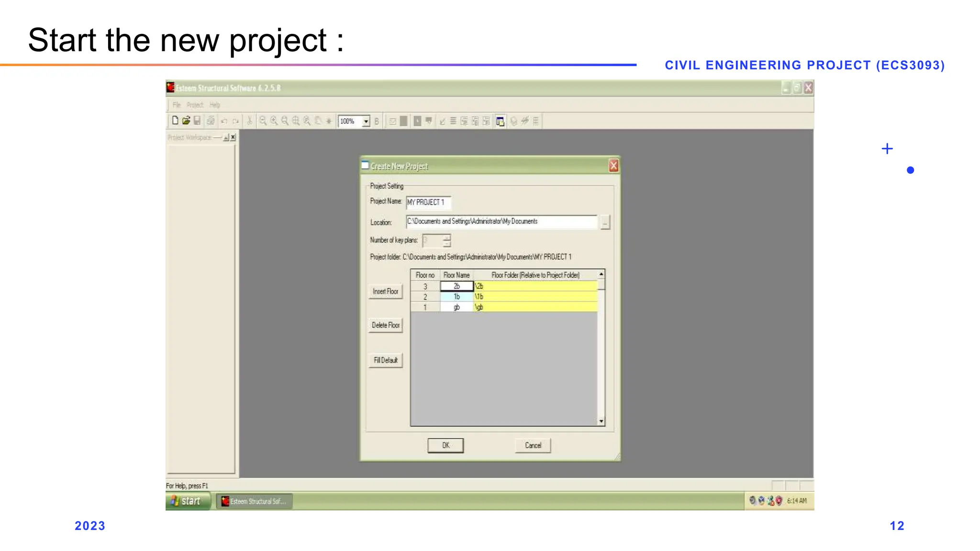Click the Redo arrow icon

(x=235, y=121)
